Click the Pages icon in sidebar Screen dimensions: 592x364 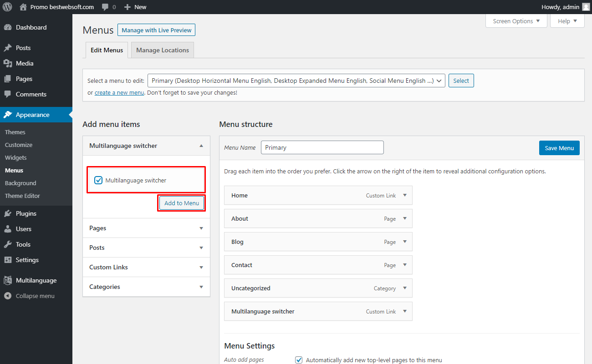tap(8, 79)
